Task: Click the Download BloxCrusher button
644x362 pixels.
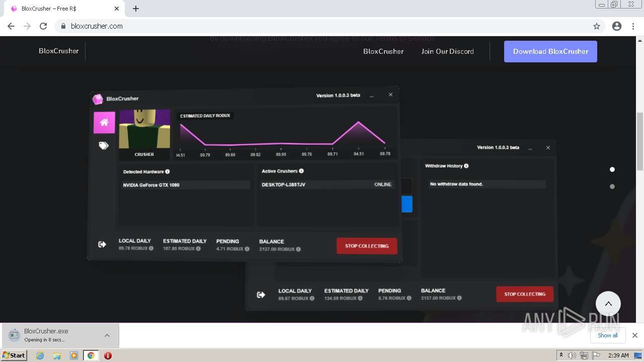Action: click(550, 51)
